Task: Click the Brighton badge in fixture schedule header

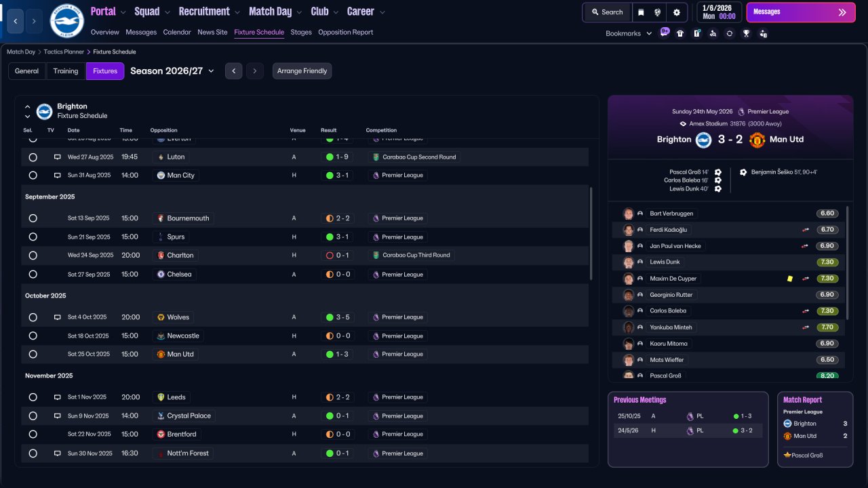Action: point(44,111)
